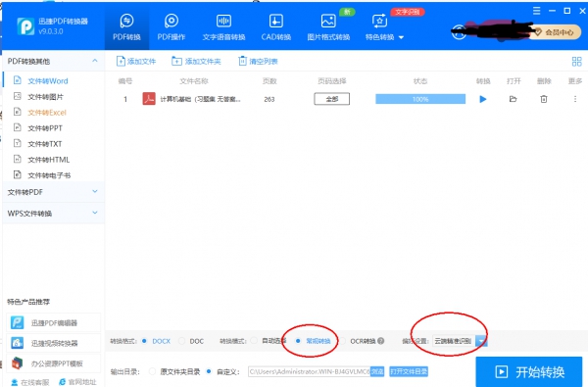Choose OCR转换 radio option
Viewport: 588px width, 387px height.
coord(342,341)
